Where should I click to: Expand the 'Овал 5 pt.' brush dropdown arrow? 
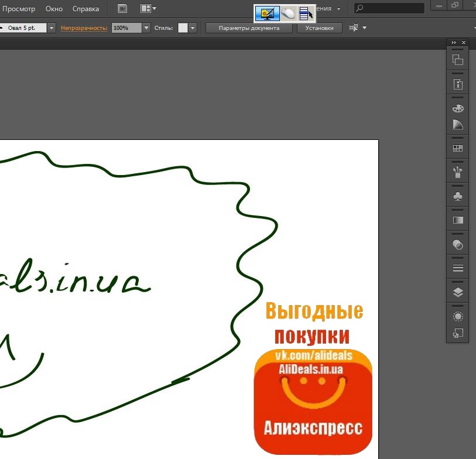[x=52, y=28]
